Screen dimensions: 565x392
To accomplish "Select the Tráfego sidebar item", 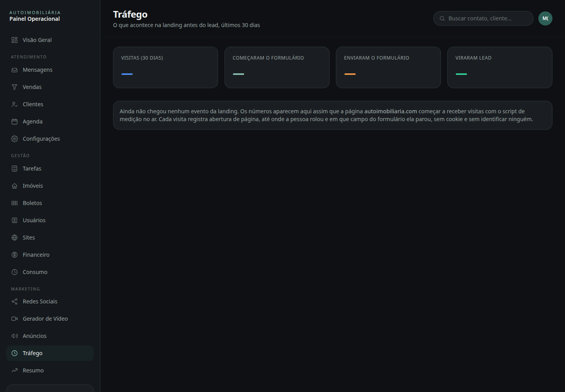I will coord(50,353).
